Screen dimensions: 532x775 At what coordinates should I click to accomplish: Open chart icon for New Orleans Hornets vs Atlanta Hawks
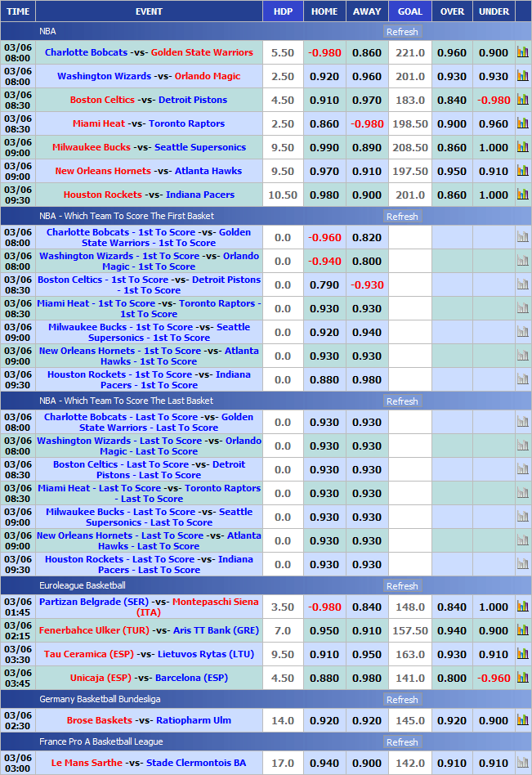(x=523, y=171)
